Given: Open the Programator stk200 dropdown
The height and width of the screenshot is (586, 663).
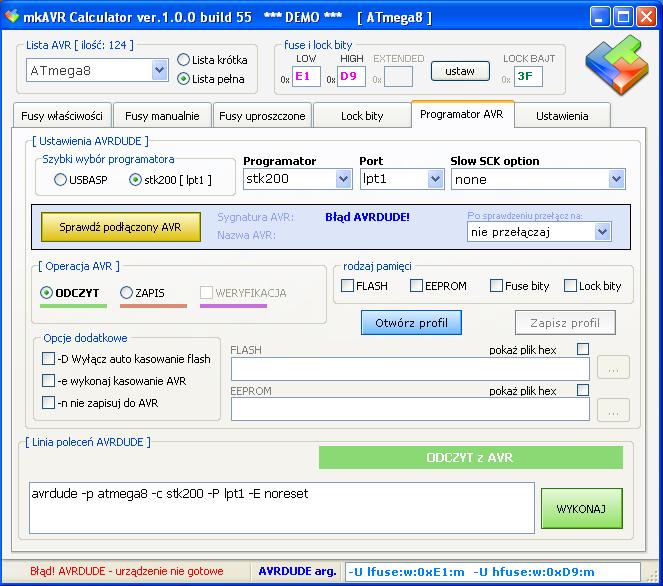Looking at the screenshot, I should [343, 179].
